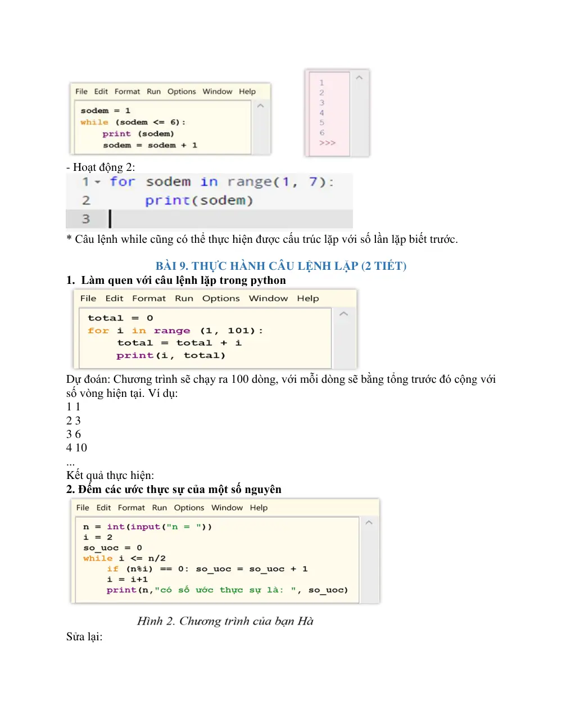Open Window menu in the total for-loop editor
562x728 pixels.
(x=268, y=299)
